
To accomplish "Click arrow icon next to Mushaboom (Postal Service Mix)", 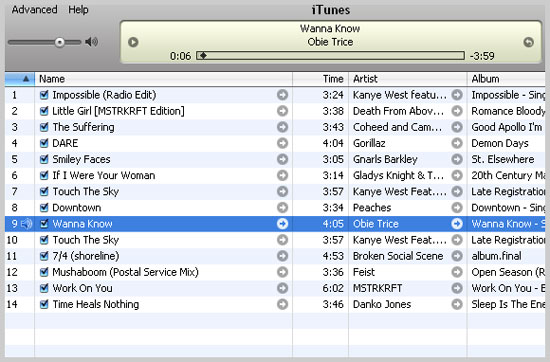I will (282, 272).
